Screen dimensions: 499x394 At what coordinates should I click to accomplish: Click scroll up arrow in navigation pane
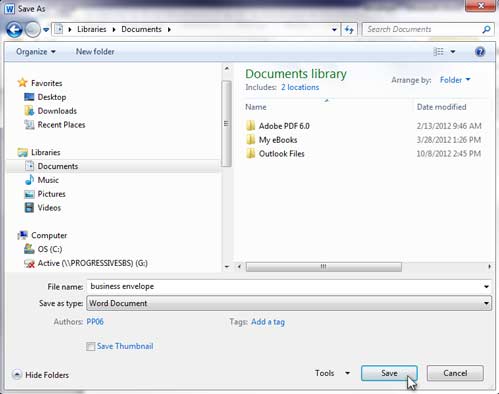(x=227, y=68)
